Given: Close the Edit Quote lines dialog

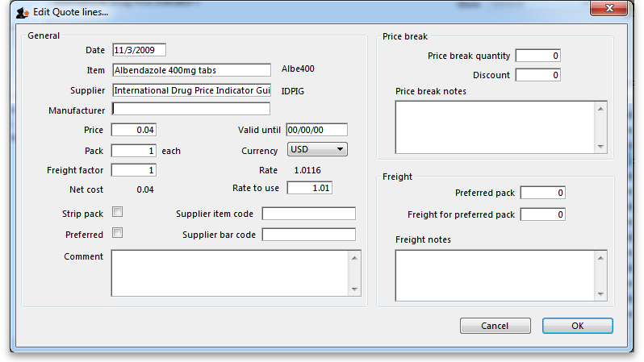Looking at the screenshot, I should tap(609, 10).
